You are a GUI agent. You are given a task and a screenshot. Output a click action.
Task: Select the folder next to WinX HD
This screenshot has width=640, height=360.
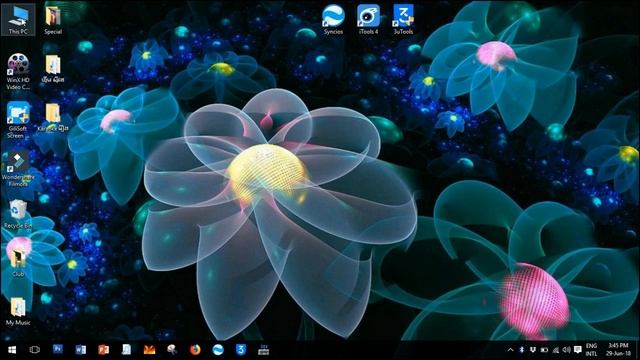(53, 69)
